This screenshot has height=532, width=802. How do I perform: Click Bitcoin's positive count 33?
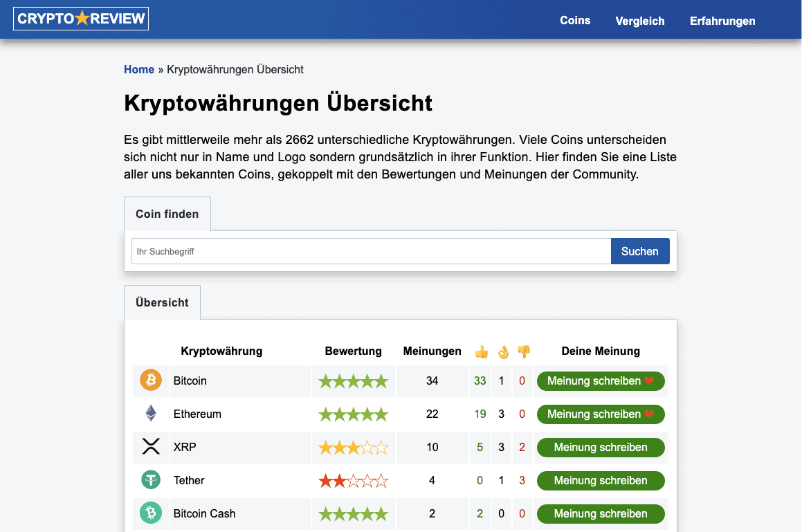(x=480, y=380)
